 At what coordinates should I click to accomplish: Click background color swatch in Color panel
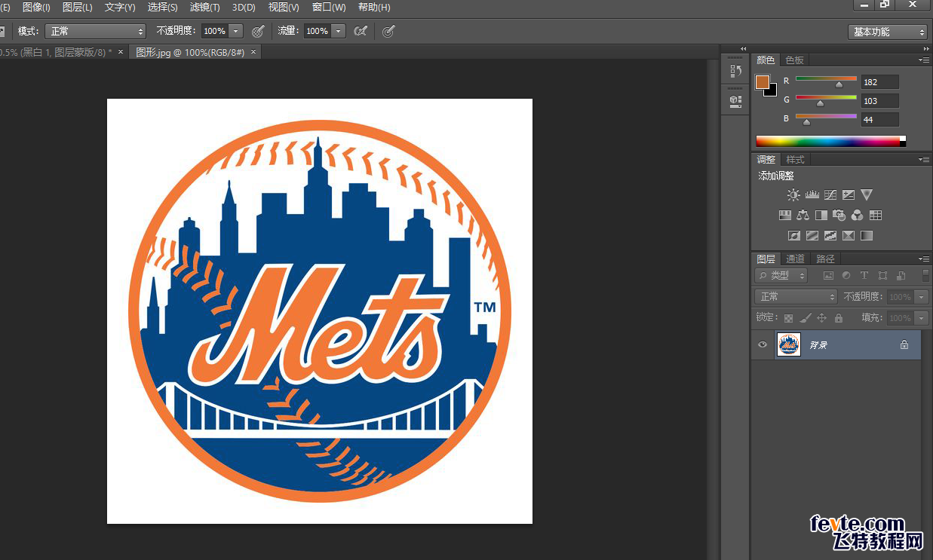(772, 91)
